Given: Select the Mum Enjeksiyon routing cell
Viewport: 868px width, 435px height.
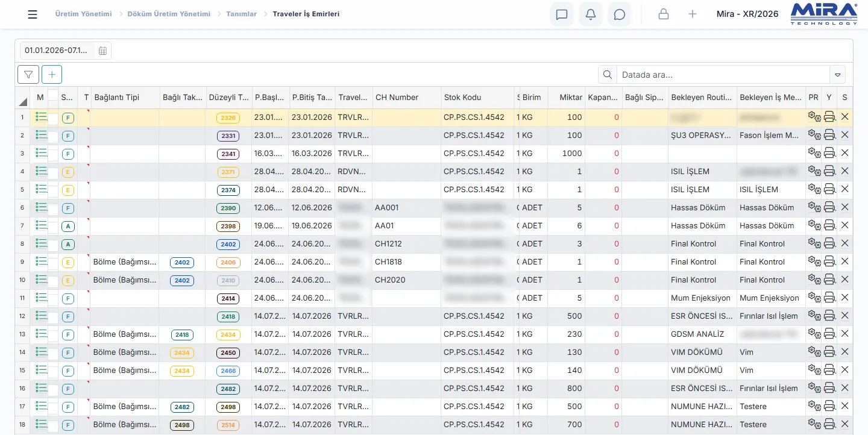Looking at the screenshot, I should coord(703,298).
